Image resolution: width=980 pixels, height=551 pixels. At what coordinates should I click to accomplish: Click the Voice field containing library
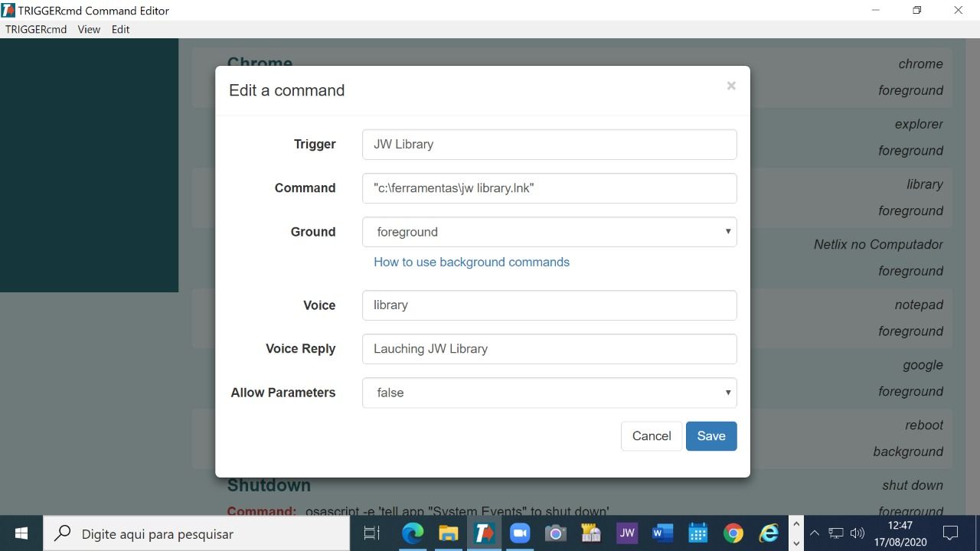(550, 305)
